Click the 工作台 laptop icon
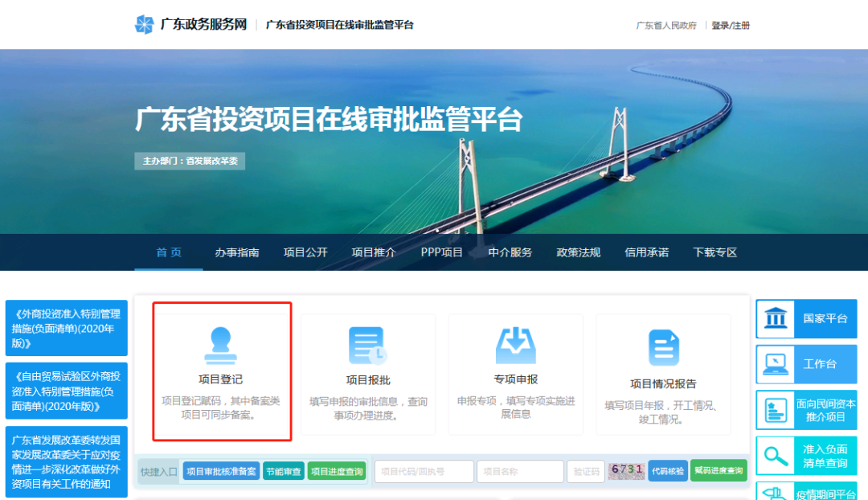 click(x=776, y=363)
